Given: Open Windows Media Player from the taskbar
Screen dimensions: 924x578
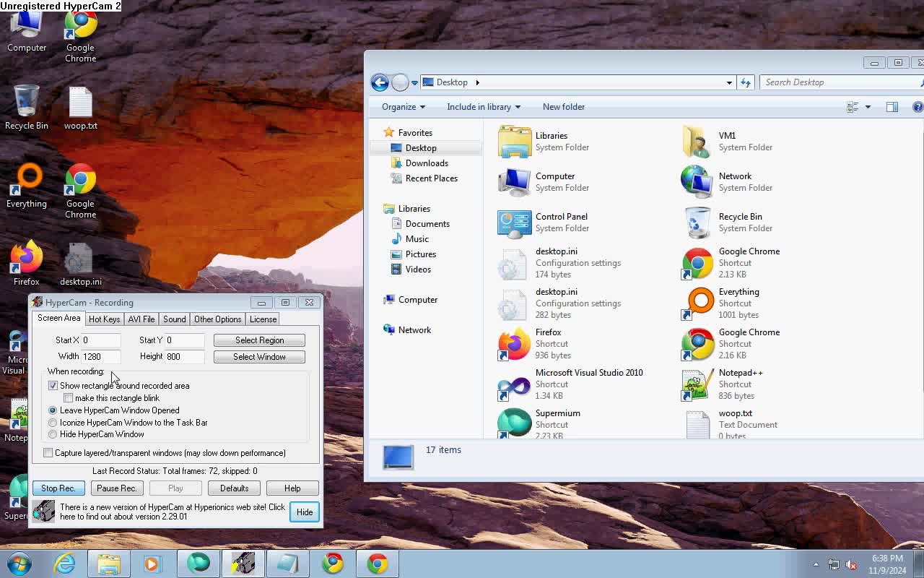Looking at the screenshot, I should point(153,564).
